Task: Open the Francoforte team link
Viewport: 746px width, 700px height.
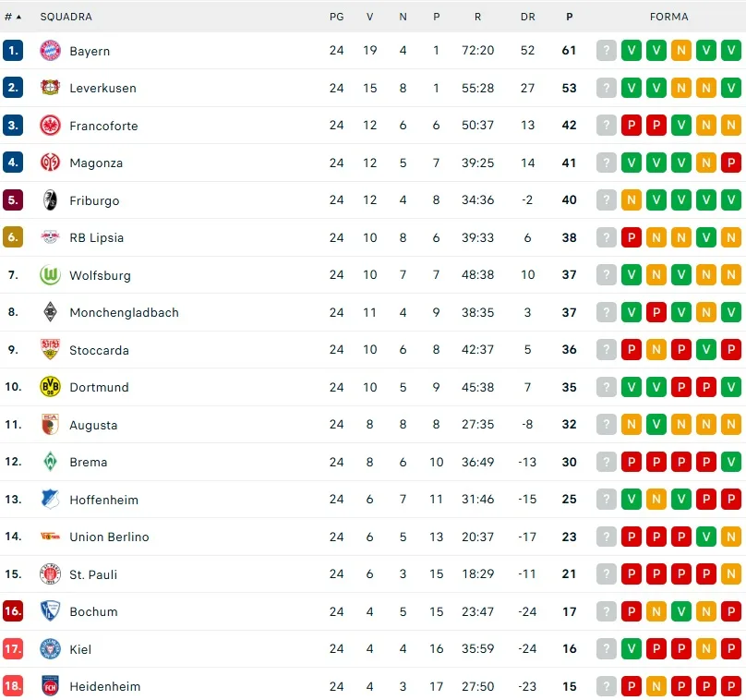Action: pyautogui.click(x=103, y=126)
